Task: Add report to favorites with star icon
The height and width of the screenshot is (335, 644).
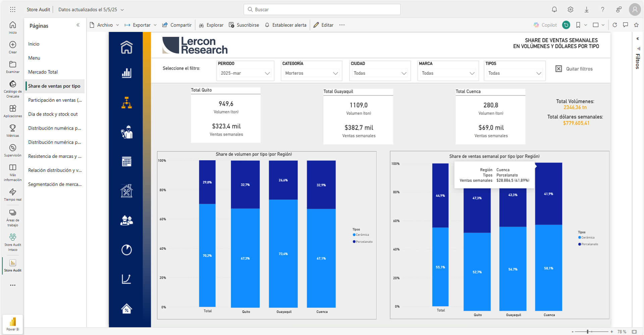Action: click(x=636, y=25)
